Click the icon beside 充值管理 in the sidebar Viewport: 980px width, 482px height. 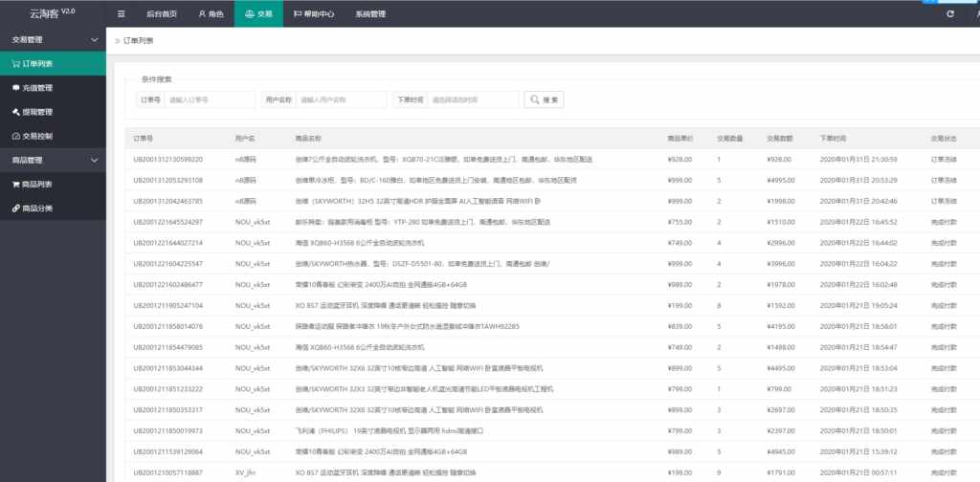point(15,88)
